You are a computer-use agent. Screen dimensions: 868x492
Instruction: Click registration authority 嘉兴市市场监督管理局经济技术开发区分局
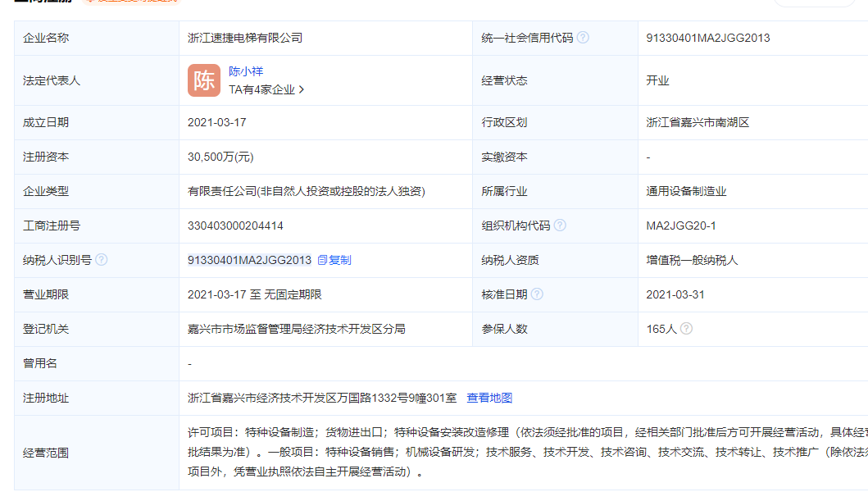[297, 329]
